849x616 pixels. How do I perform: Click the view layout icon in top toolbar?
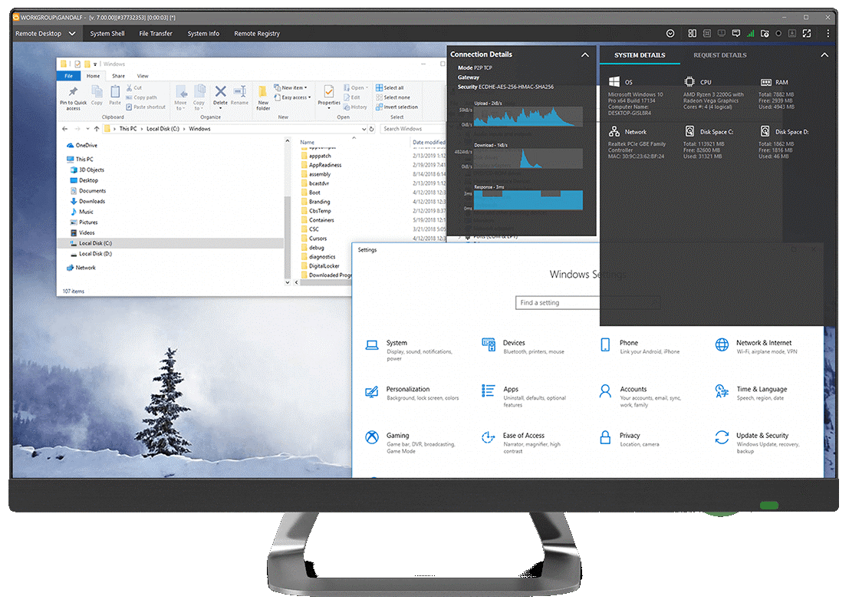click(692, 34)
